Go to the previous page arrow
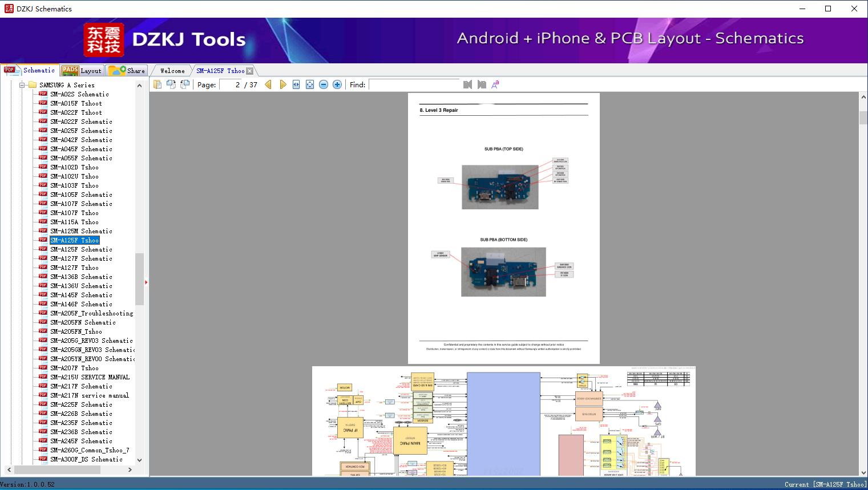Viewport: 868px width, 490px height. click(x=268, y=84)
